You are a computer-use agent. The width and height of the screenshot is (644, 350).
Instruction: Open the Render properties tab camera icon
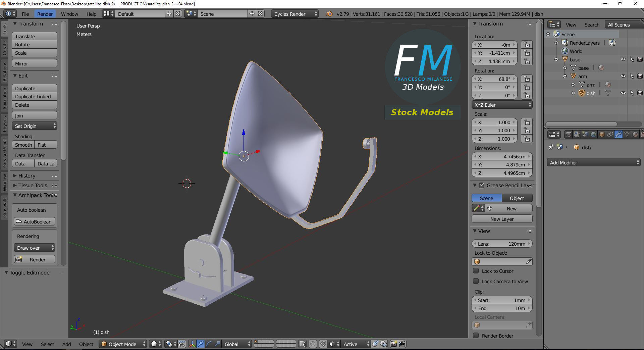[x=568, y=135]
